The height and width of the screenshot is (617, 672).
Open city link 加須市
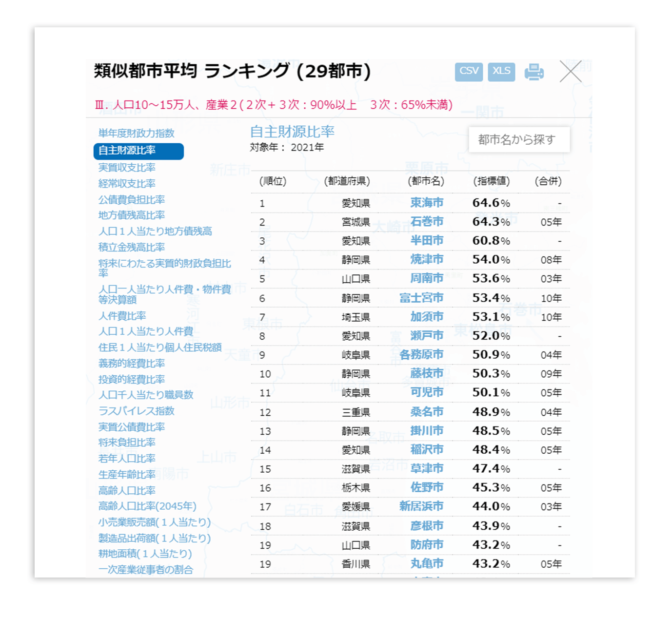tap(427, 317)
